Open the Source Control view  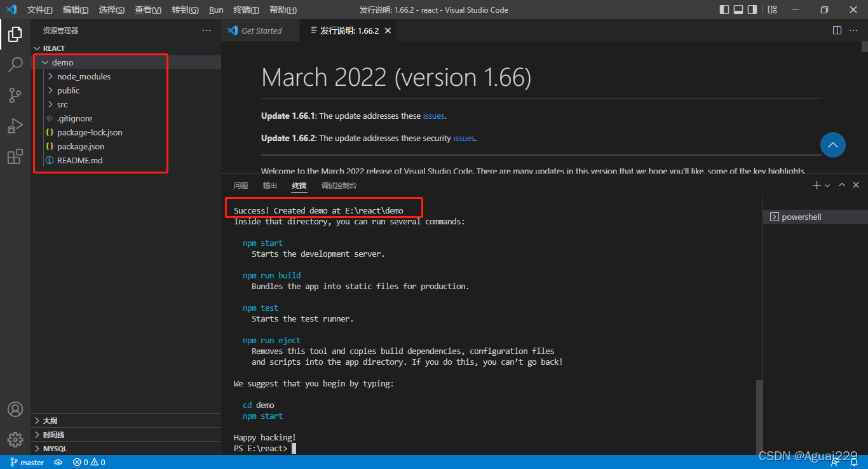tap(15, 95)
